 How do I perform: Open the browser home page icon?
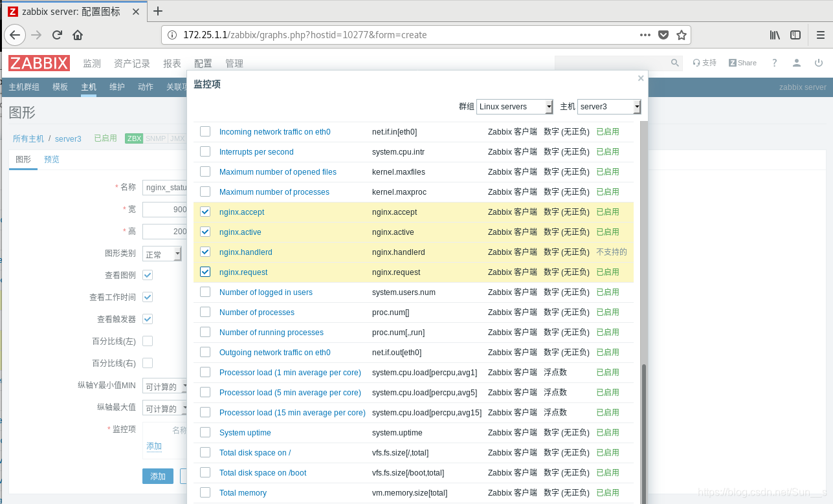[78, 35]
